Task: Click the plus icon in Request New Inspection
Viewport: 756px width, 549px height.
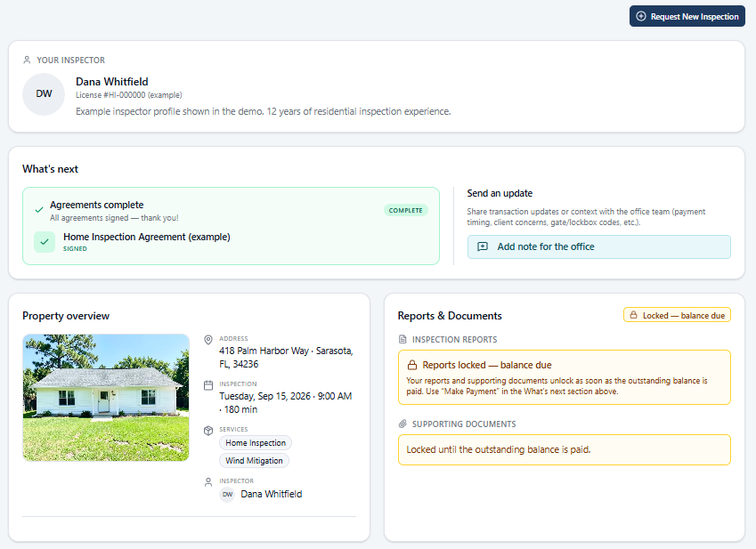Action: click(641, 16)
